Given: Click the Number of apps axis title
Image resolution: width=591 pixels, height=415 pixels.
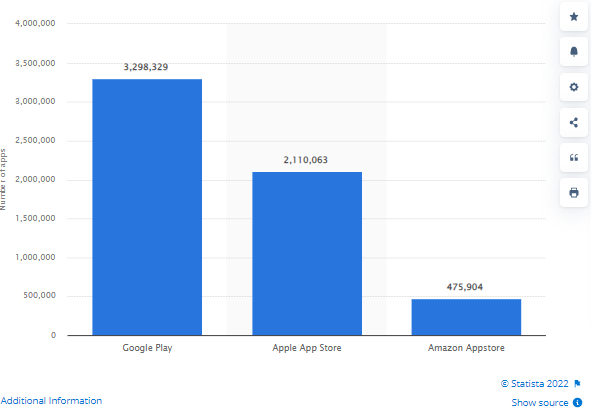Looking at the screenshot, I should coord(3,179).
